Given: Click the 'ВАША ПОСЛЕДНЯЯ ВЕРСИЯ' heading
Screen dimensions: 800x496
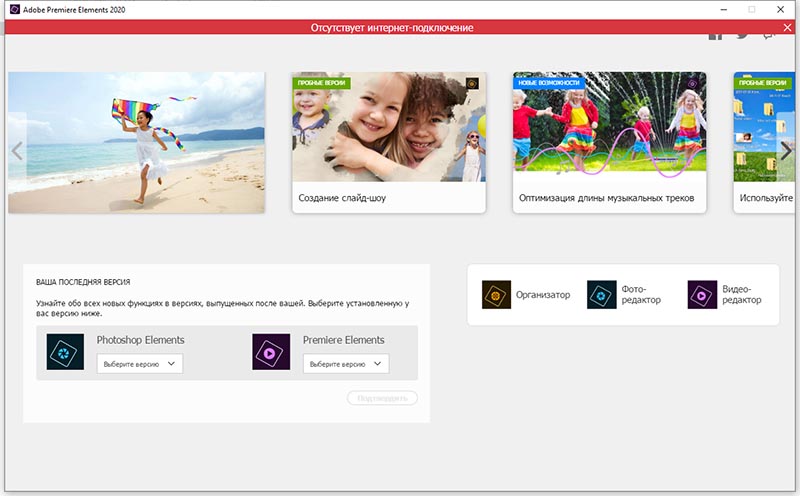Looking at the screenshot, I should (83, 282).
